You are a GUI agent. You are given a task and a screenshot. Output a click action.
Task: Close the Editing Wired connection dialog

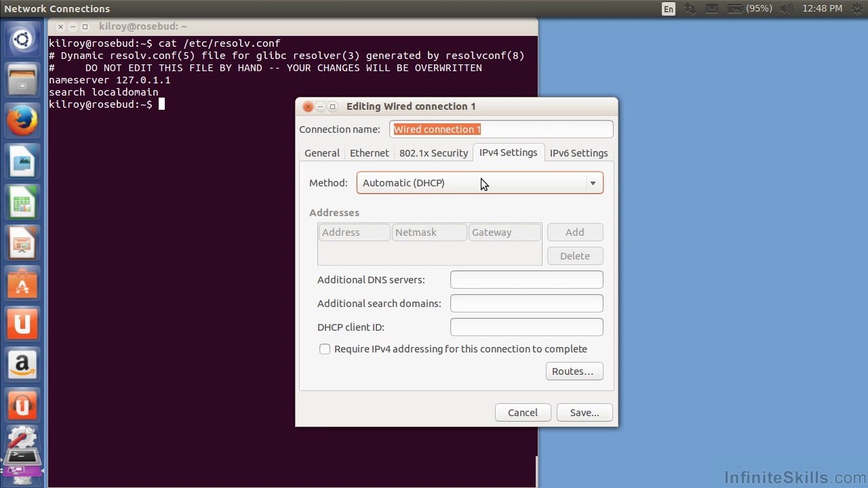tap(308, 106)
